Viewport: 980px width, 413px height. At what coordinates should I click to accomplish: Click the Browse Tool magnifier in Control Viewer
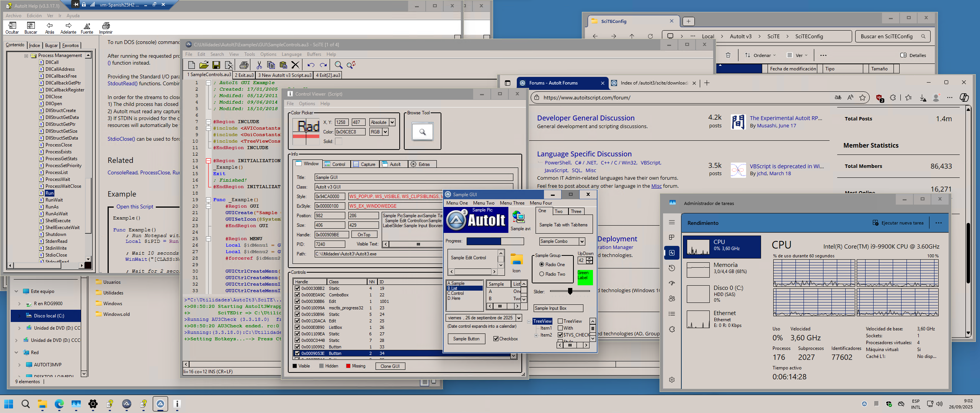pyautogui.click(x=423, y=132)
